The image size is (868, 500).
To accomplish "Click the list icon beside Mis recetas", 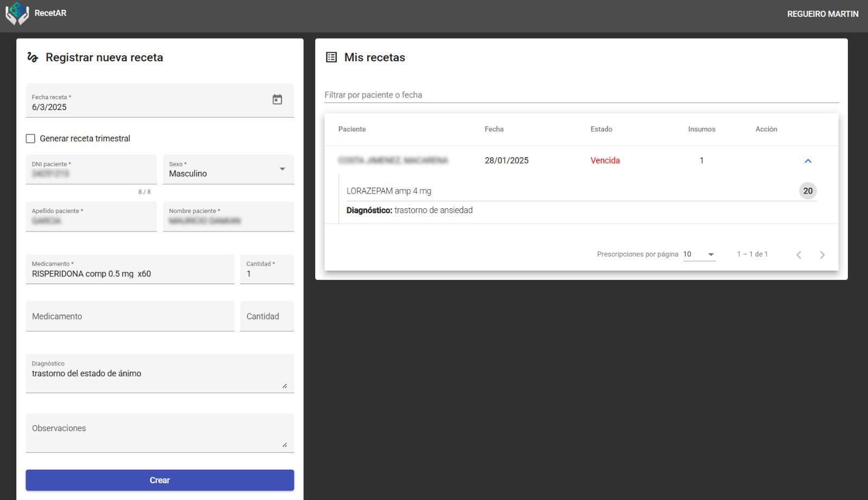I will 331,57.
